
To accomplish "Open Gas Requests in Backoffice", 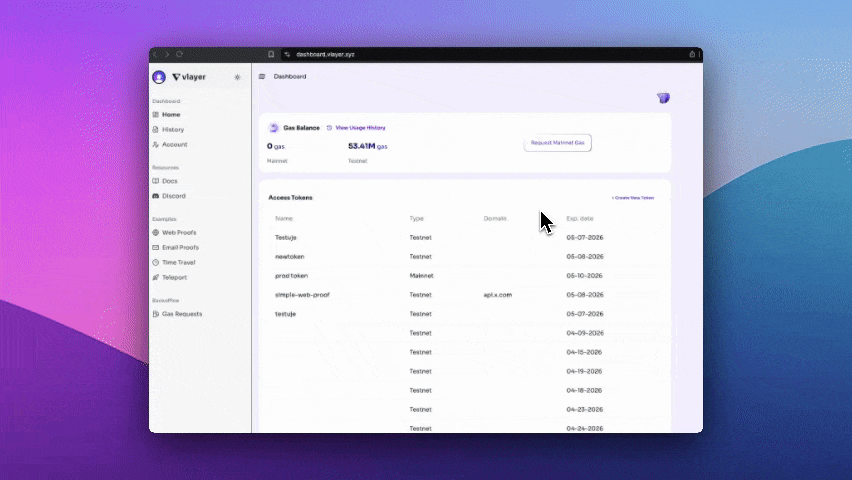I will coord(181,314).
